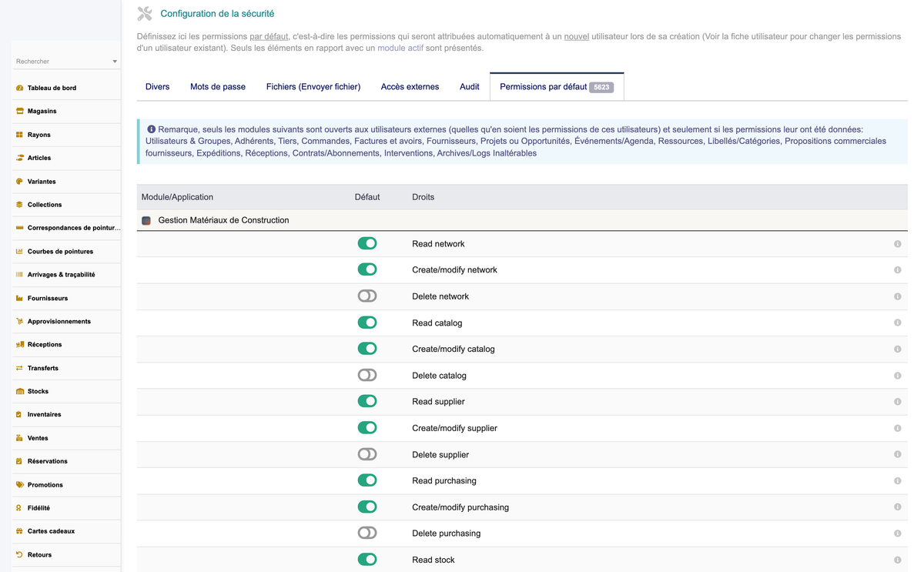Click the Rayons grid icon
This screenshot has width=924, height=572.
click(19, 135)
